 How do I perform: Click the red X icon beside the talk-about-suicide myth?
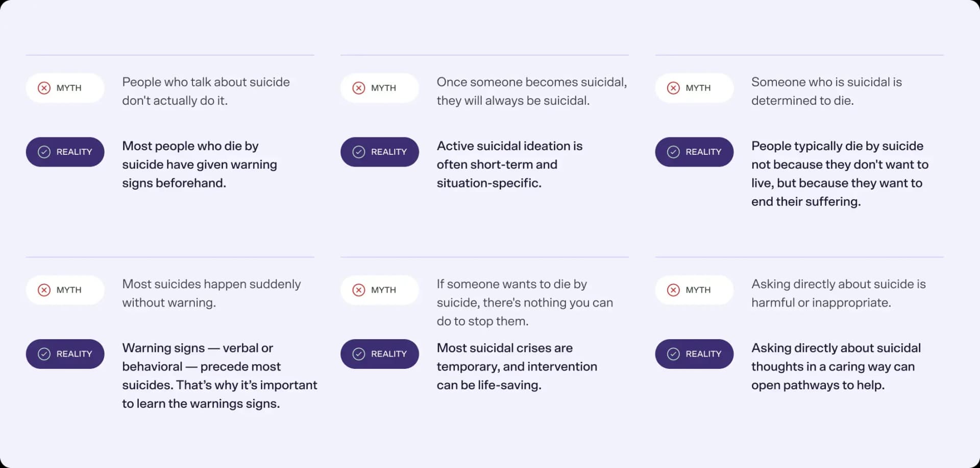point(44,88)
